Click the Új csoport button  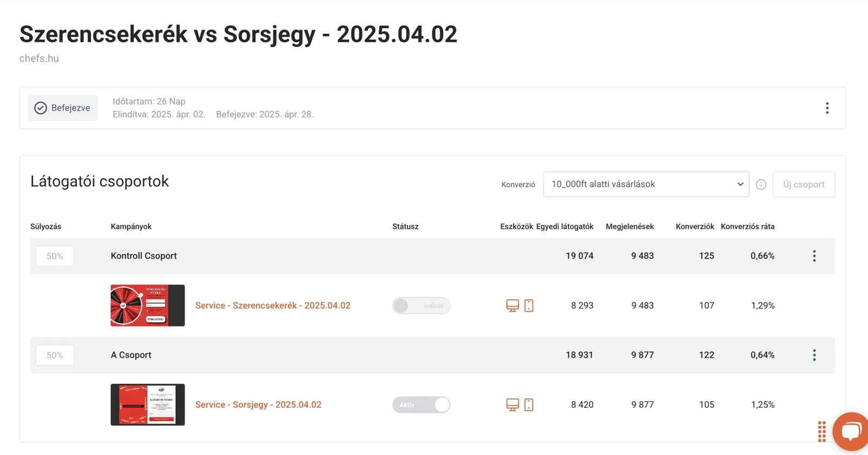click(803, 184)
